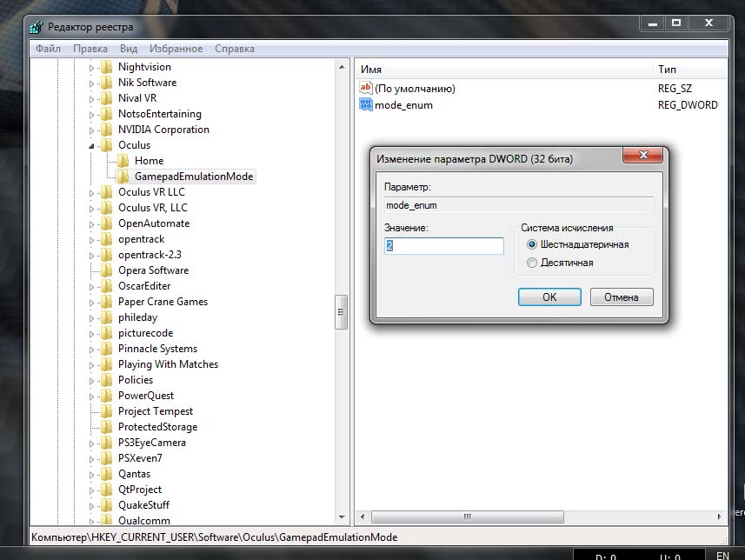Click the Nightvision folder icon
This screenshot has height=560, width=745.
108,67
